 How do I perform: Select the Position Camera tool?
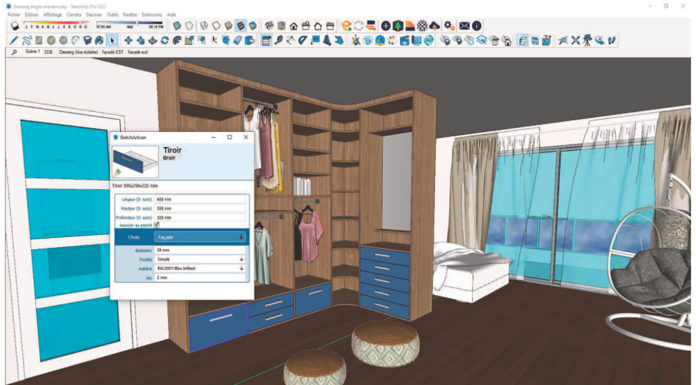[587, 40]
